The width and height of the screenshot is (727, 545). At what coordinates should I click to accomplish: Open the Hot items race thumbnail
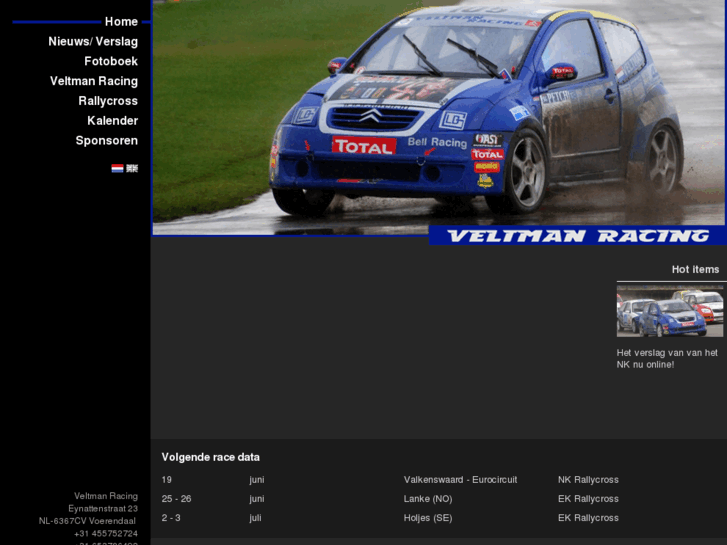(670, 311)
